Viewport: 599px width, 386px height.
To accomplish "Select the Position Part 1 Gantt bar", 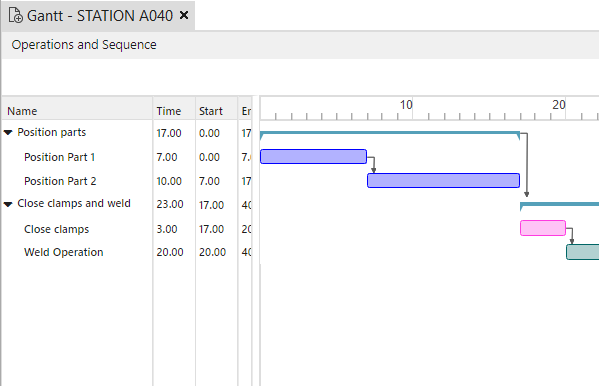I will 313,157.
